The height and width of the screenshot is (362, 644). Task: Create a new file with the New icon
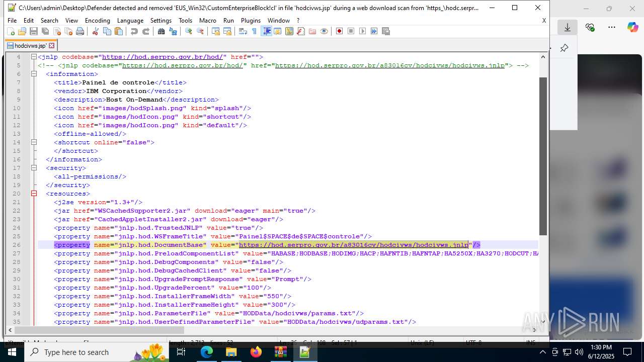(11, 31)
